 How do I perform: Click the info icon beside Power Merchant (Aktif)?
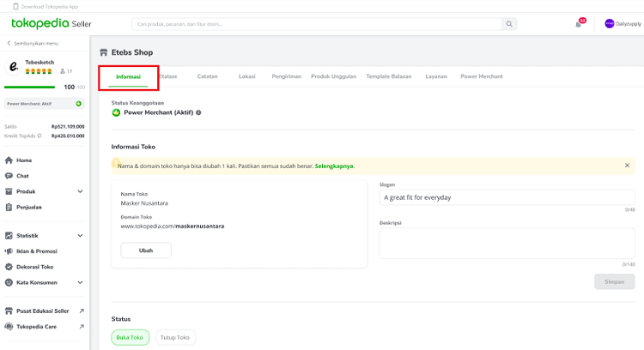[x=198, y=112]
